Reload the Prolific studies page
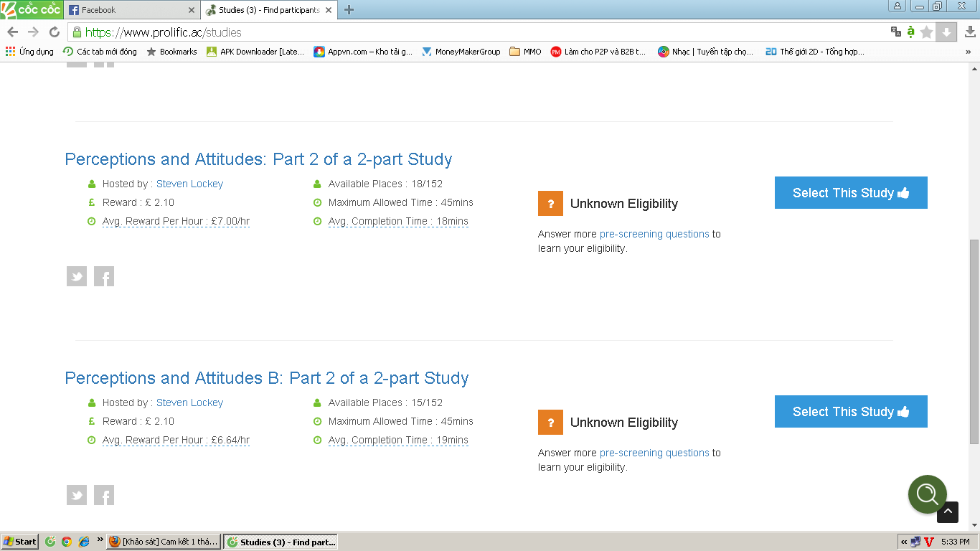The image size is (980, 551). pos(54,32)
